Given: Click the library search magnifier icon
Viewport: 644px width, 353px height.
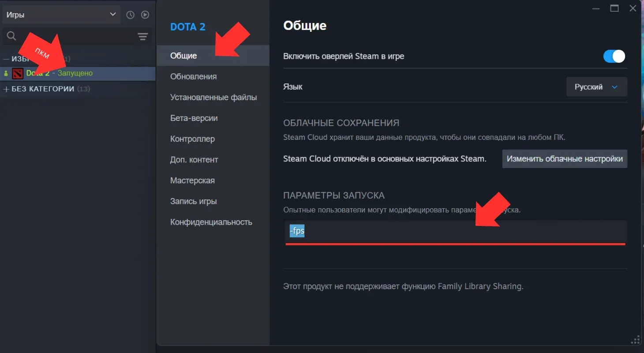Looking at the screenshot, I should pyautogui.click(x=12, y=36).
